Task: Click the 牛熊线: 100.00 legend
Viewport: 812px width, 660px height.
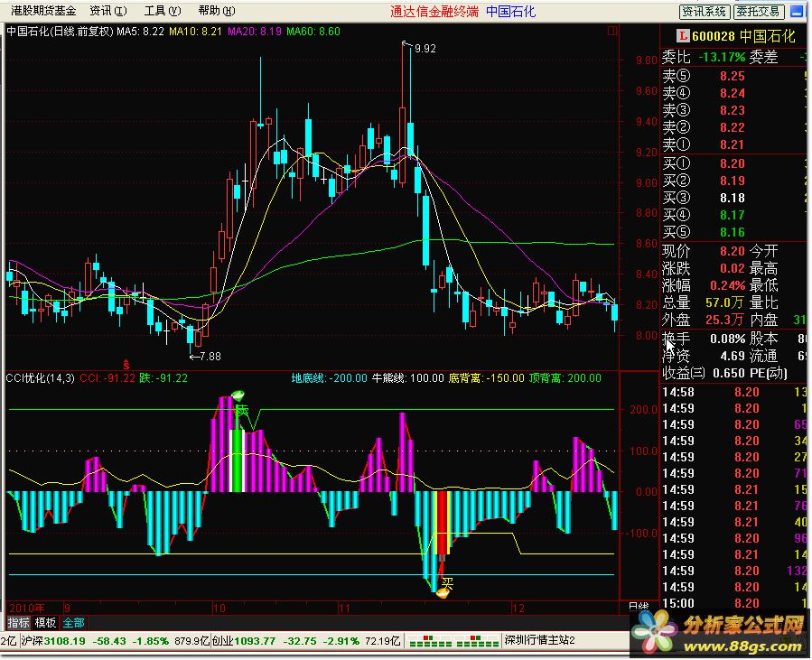Action: (408, 378)
